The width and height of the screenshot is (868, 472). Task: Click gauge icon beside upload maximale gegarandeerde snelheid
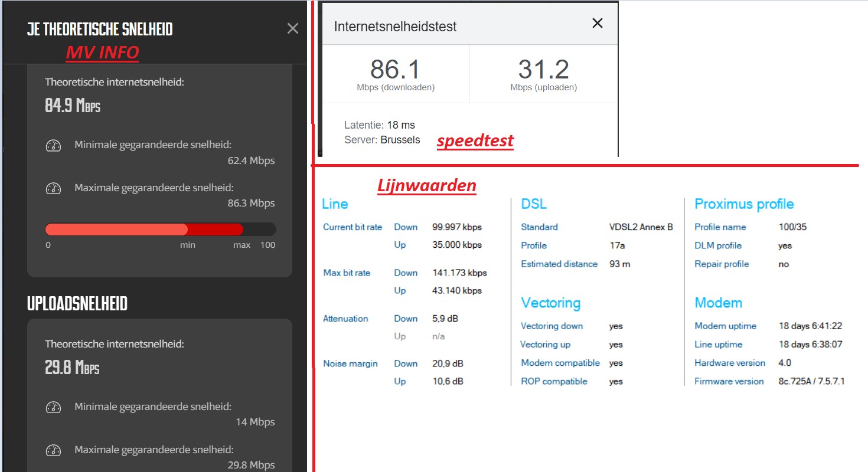(x=54, y=450)
